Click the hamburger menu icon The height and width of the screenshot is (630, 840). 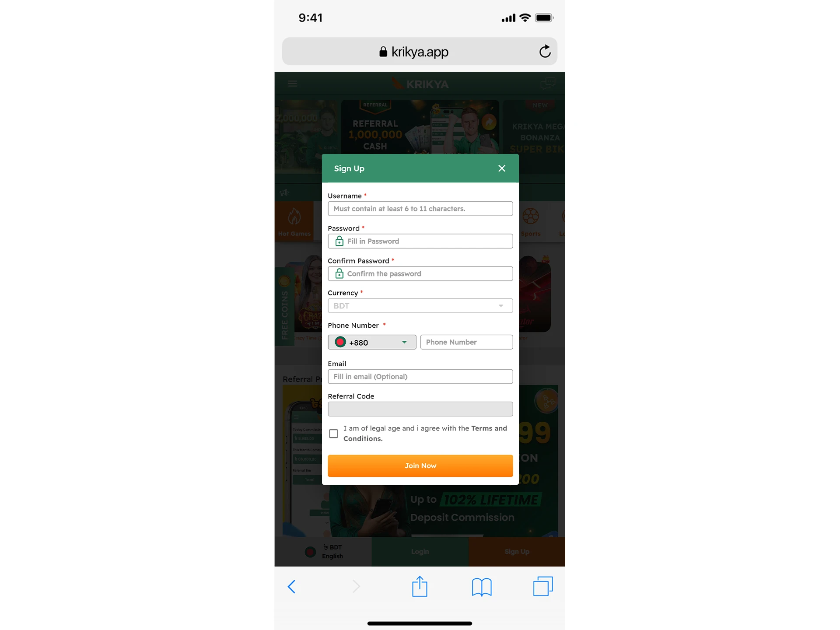click(x=292, y=84)
